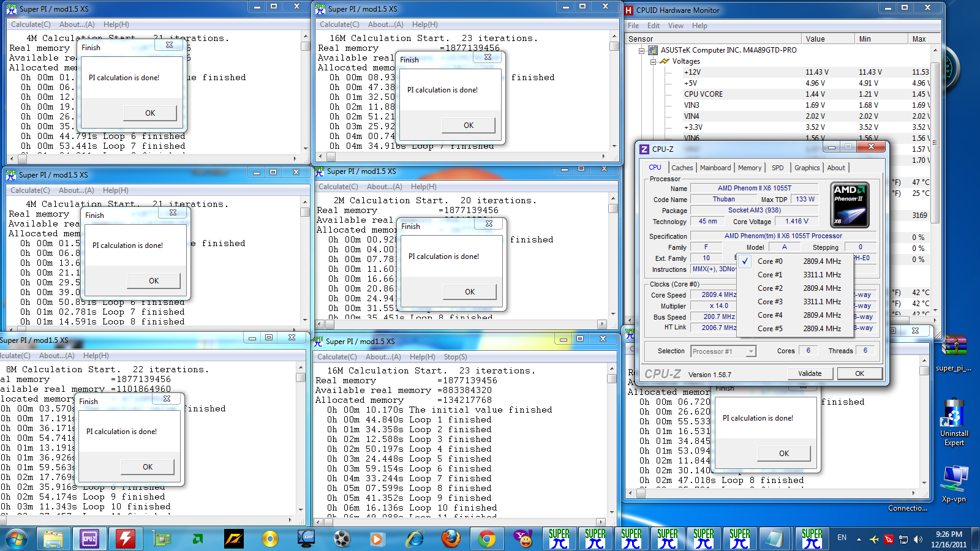Switch to the Mainboard tab in CPU-Z
980x551 pixels.
[715, 168]
